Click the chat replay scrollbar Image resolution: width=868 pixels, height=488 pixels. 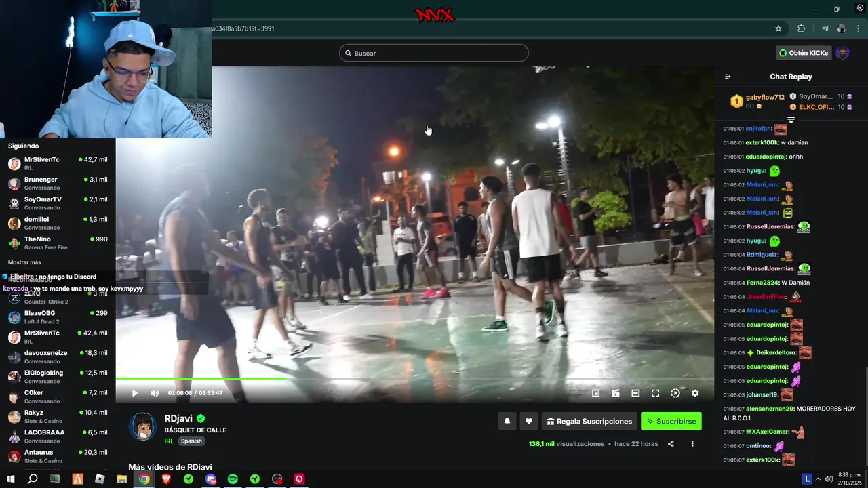tap(865, 417)
